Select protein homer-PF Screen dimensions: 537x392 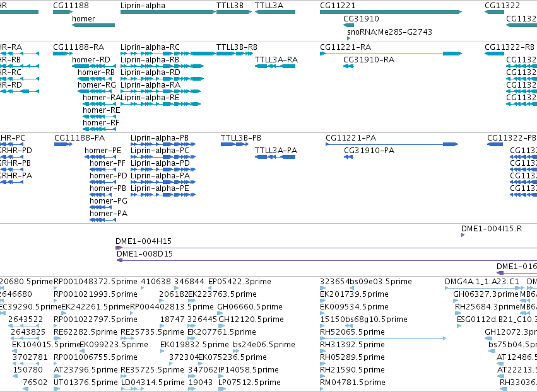point(103,170)
